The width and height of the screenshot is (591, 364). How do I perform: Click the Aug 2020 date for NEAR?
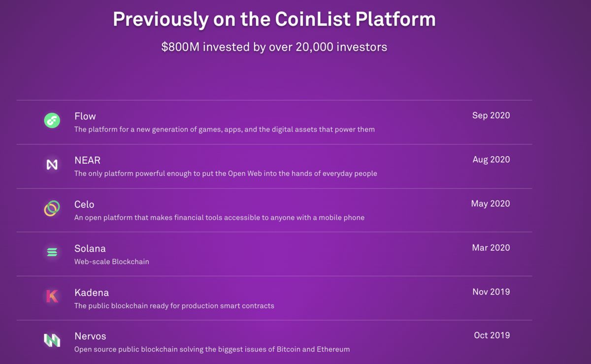pyautogui.click(x=491, y=160)
